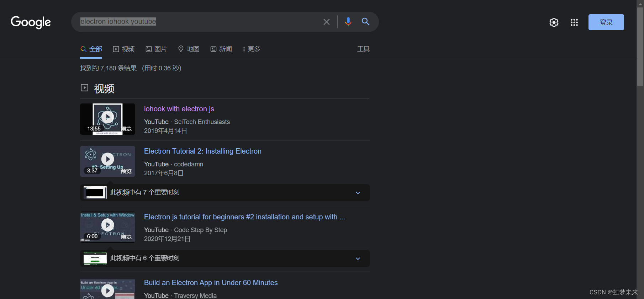Screen dimensions: 644x299
Task: Play the 13:55 iohook video thumbnail
Action: [107, 119]
